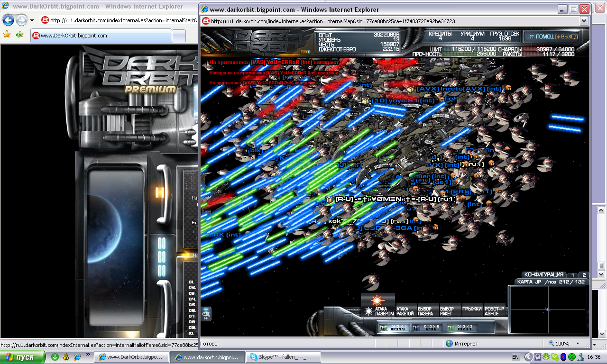The height and width of the screenshot is (364, 607).
Task: Click the green download arrow quick launch icon
Action: click(55, 357)
